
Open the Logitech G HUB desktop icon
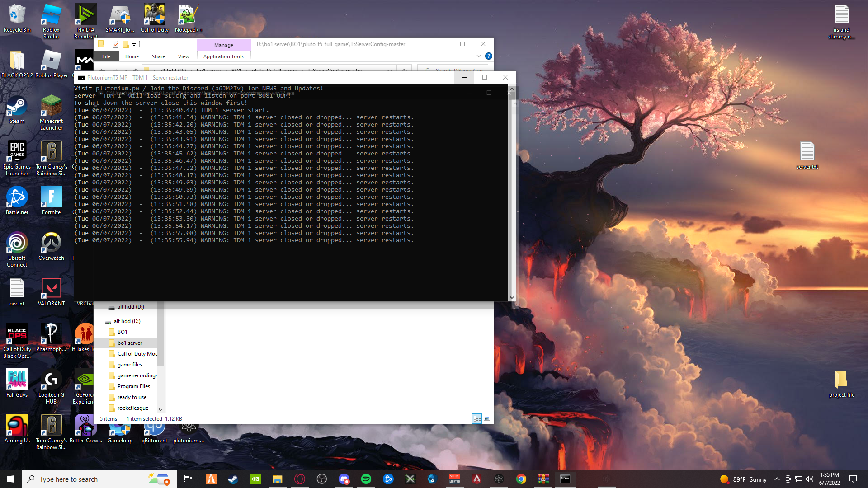tap(51, 386)
